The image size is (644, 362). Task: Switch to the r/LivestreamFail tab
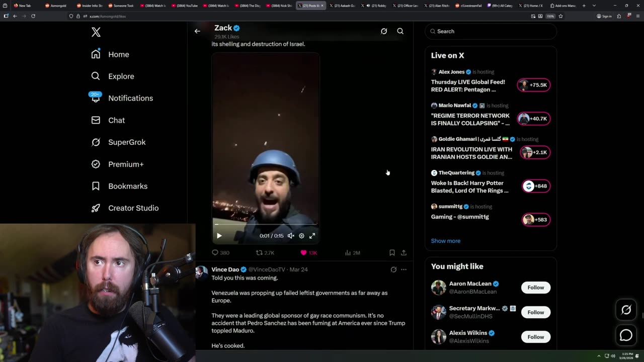coord(469,6)
